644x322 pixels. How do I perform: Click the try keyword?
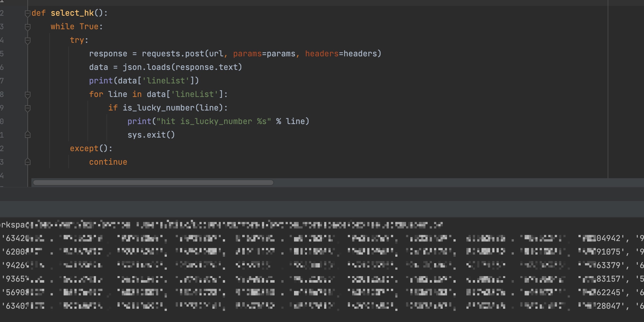(77, 40)
